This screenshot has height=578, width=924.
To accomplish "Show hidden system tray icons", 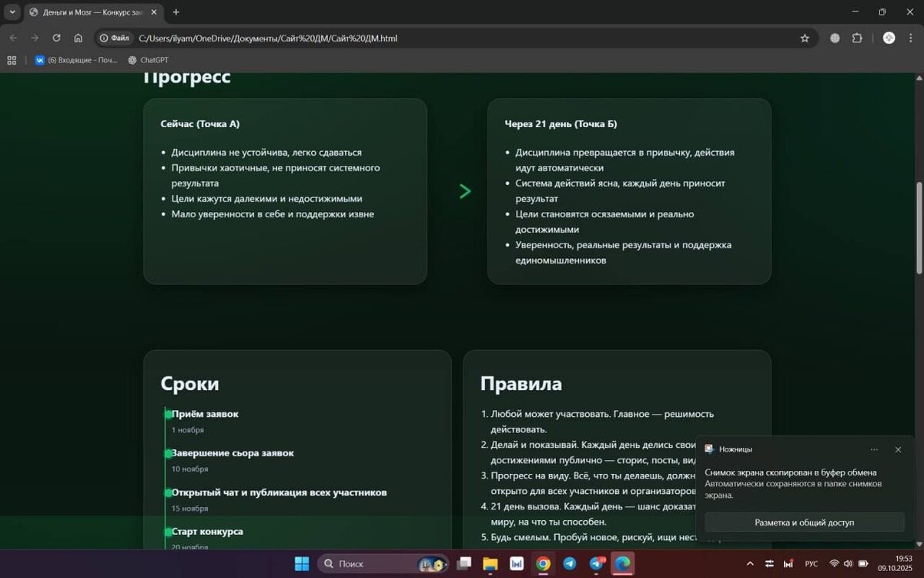I will pos(750,563).
